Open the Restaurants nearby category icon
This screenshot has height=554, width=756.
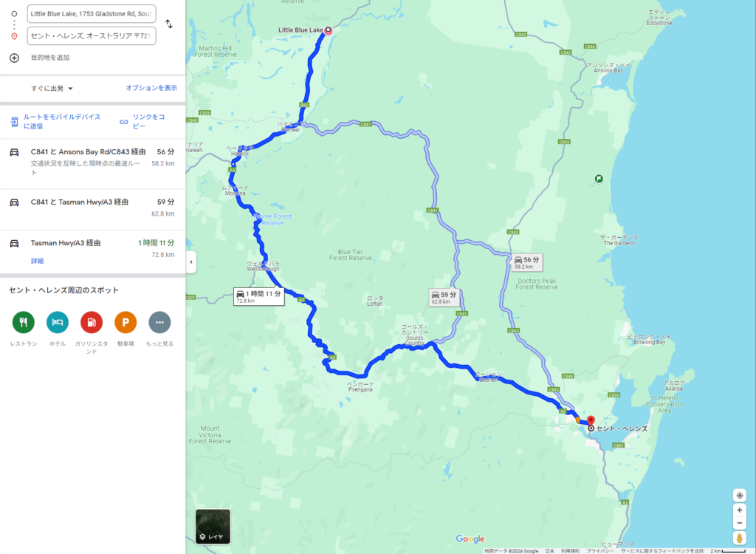click(23, 322)
